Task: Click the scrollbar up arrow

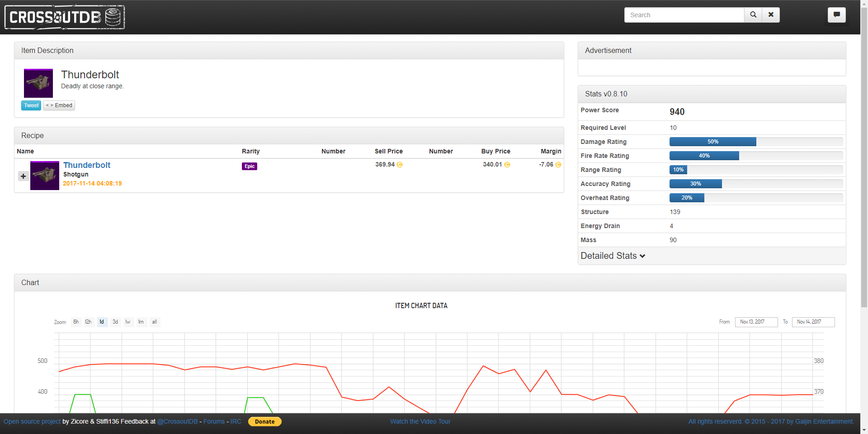Action: click(x=864, y=4)
